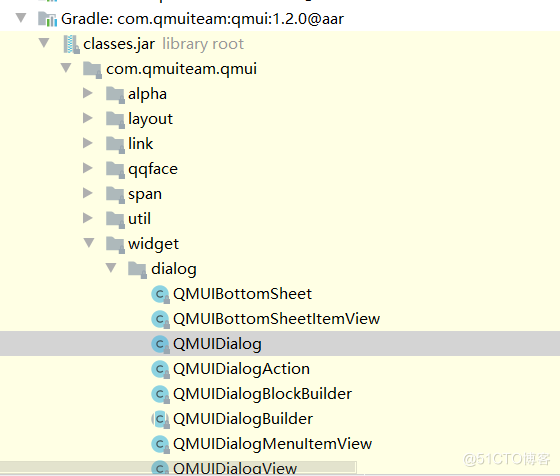Click the QMUIDialogView class icon
Screen dimensions: 560x476
pos(160,468)
